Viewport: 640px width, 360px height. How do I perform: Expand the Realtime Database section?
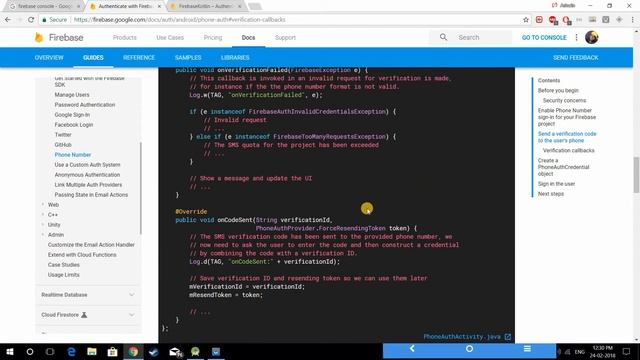pyautogui.click(x=131, y=295)
